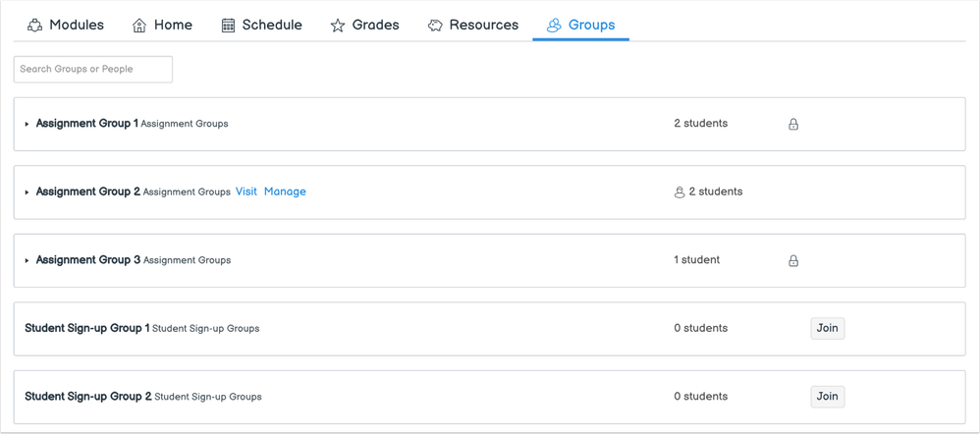Click the Grades star icon

338,26
